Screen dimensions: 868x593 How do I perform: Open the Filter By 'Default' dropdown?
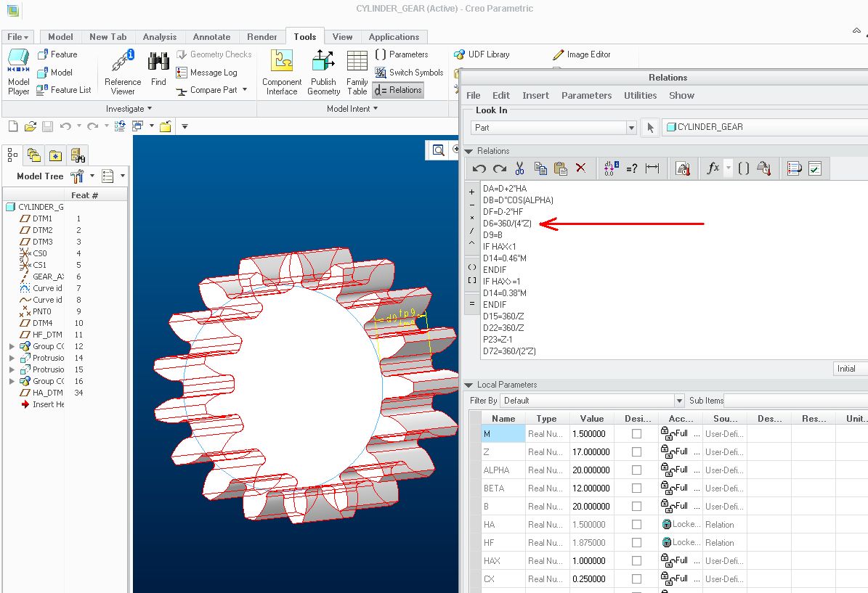[679, 401]
